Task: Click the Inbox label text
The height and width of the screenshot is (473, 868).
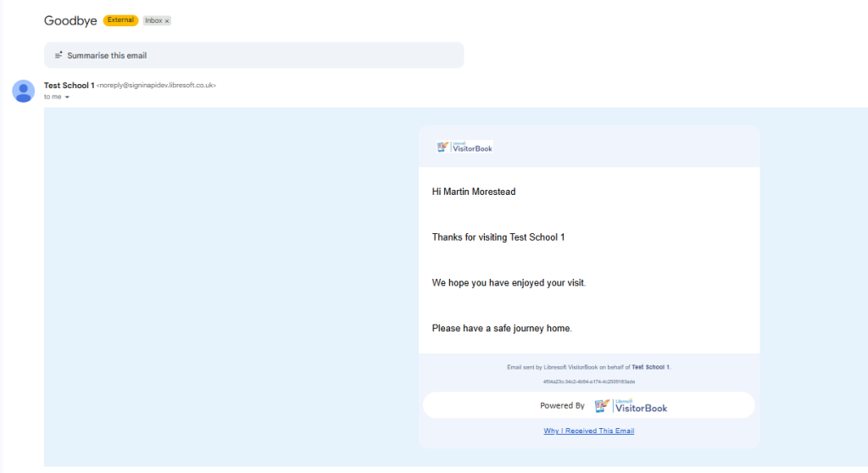Action: (x=153, y=20)
